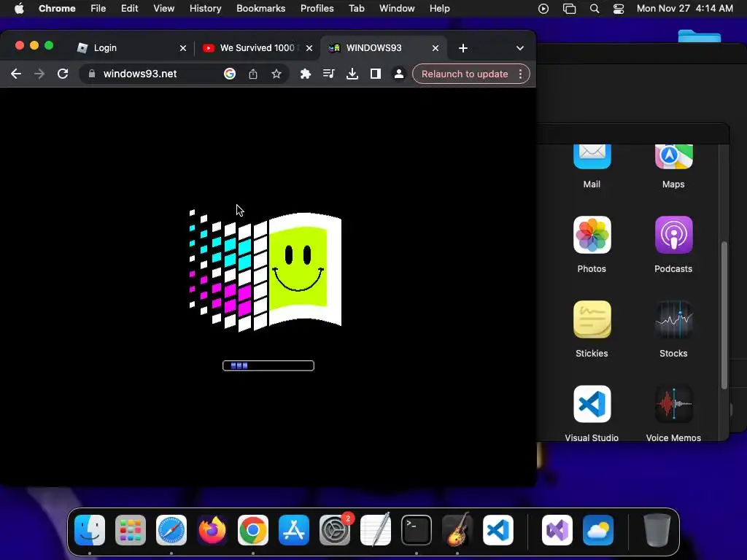Click the screen mirroring menu bar icon
Image resolution: width=747 pixels, height=560 pixels.
[569, 8]
